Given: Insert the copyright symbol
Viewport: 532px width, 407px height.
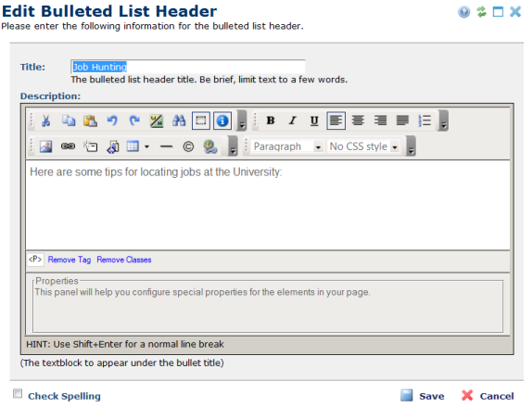Looking at the screenshot, I should (188, 146).
